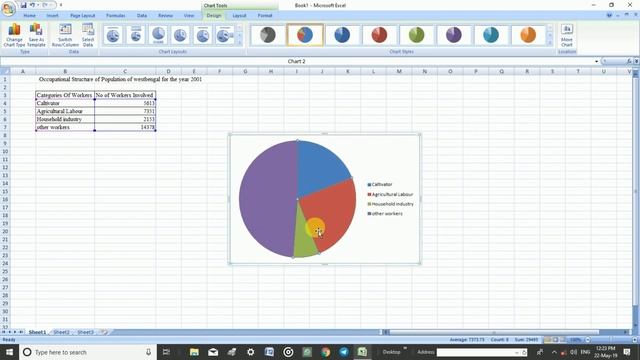Image resolution: width=640 pixels, height=360 pixels.
Task: Open the Formulas ribbon tab
Action: coord(116,16)
